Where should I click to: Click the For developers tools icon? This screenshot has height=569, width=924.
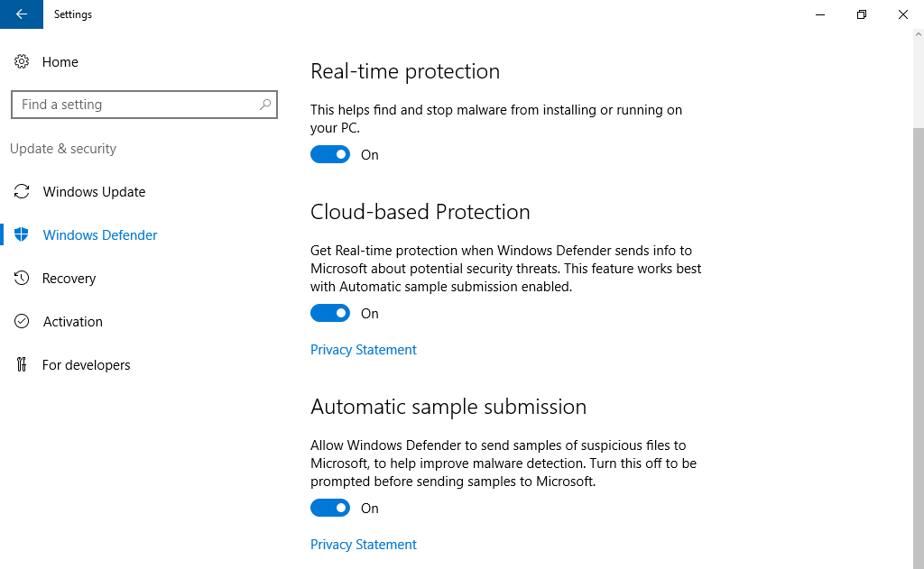pyautogui.click(x=22, y=365)
